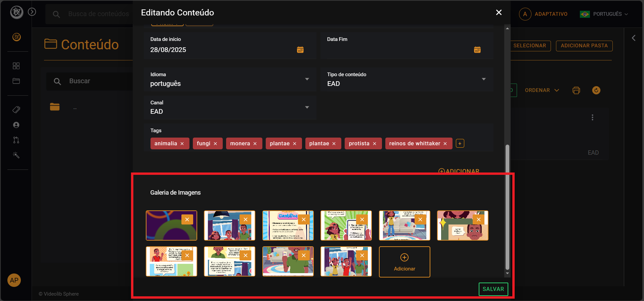Remove the protista tag
The width and height of the screenshot is (644, 301).
(x=375, y=144)
